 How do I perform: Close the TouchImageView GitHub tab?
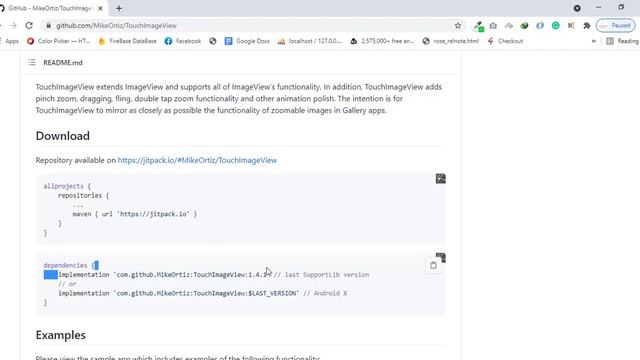(x=100, y=8)
